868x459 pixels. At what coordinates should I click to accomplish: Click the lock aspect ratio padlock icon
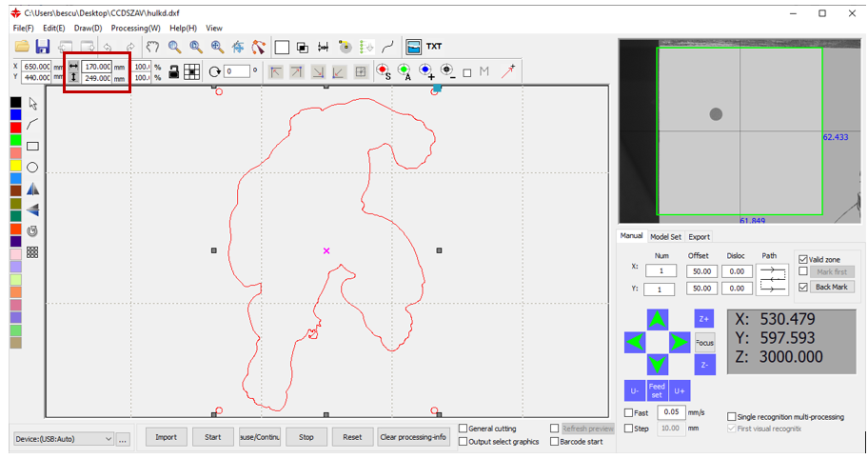point(173,71)
